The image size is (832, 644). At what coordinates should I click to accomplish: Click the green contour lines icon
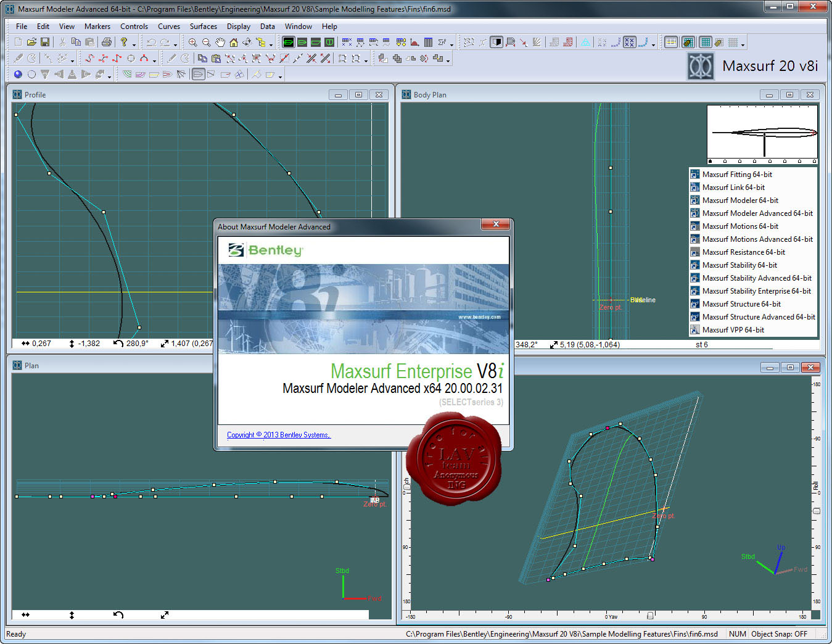coord(127,75)
